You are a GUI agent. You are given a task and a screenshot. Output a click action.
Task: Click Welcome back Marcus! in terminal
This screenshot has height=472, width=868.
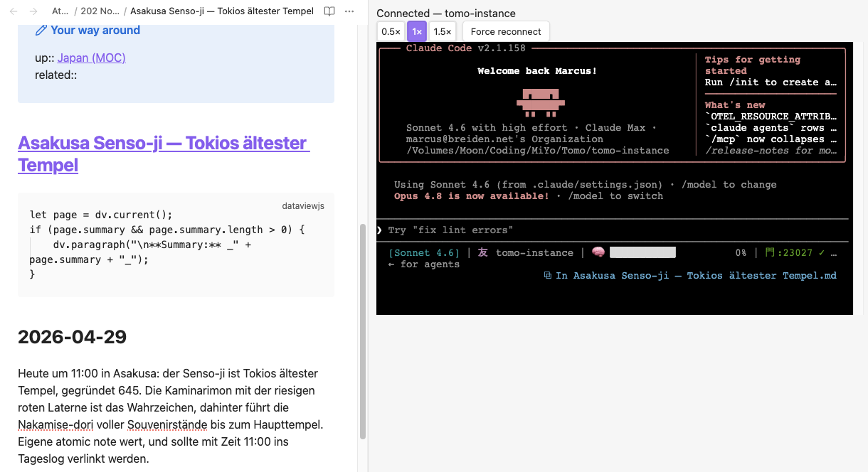tap(537, 70)
